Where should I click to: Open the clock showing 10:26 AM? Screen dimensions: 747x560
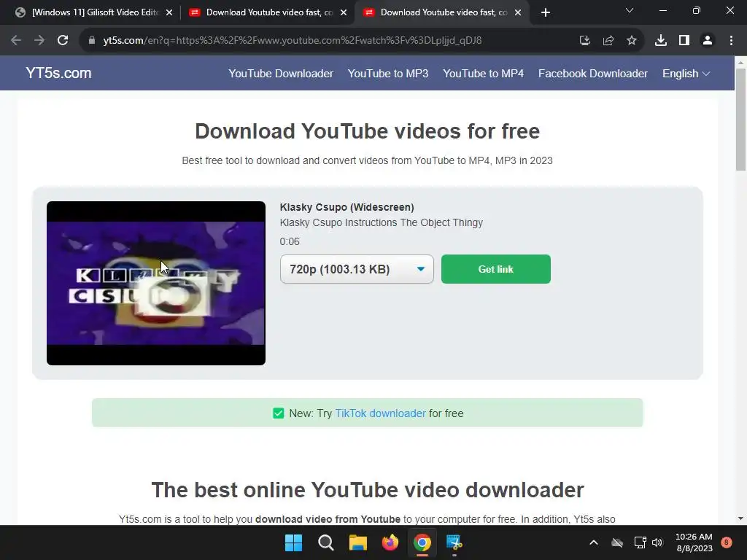click(694, 542)
